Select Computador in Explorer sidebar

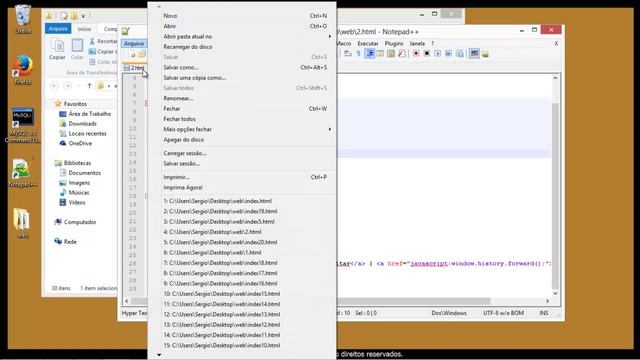[80, 222]
